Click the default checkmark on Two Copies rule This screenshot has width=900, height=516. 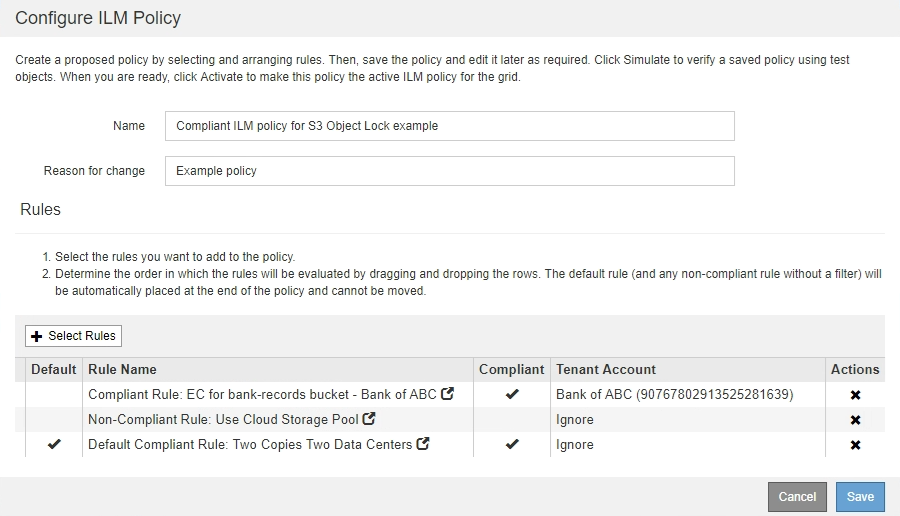coord(54,445)
